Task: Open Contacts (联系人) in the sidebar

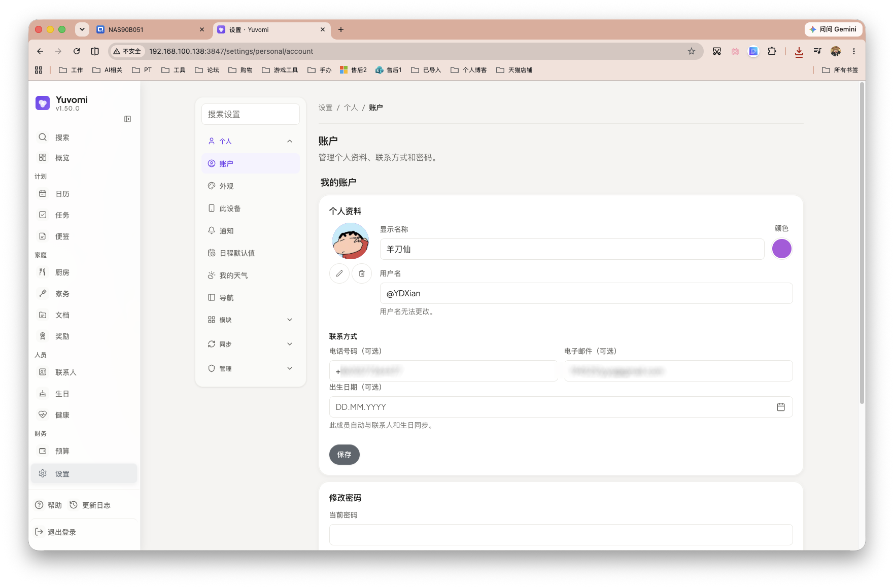Action: [x=84, y=372]
